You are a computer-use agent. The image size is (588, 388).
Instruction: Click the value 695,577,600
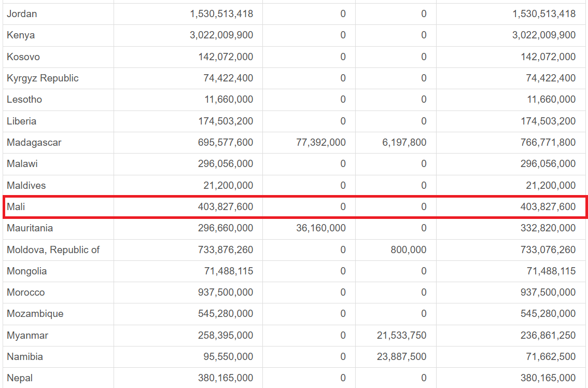226,143
